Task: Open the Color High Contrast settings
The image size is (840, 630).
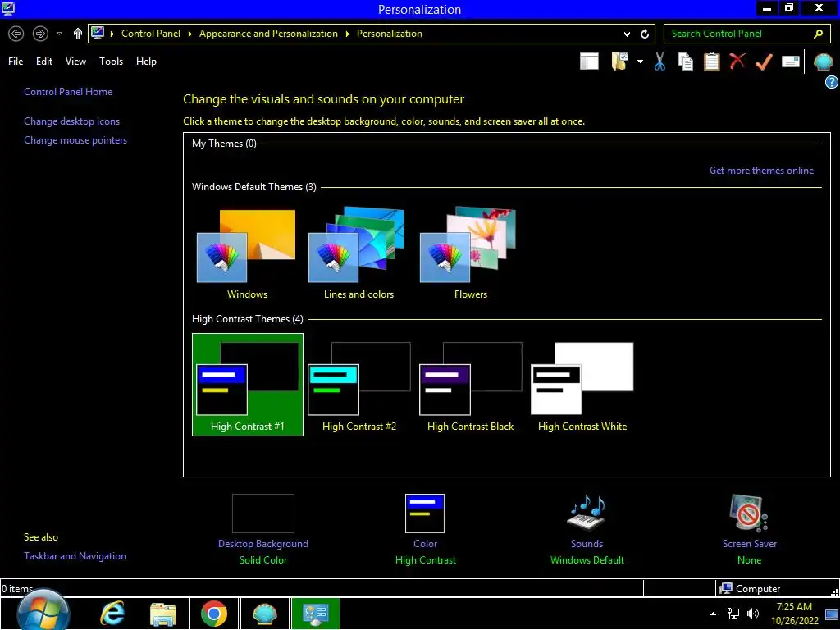Action: click(426, 529)
